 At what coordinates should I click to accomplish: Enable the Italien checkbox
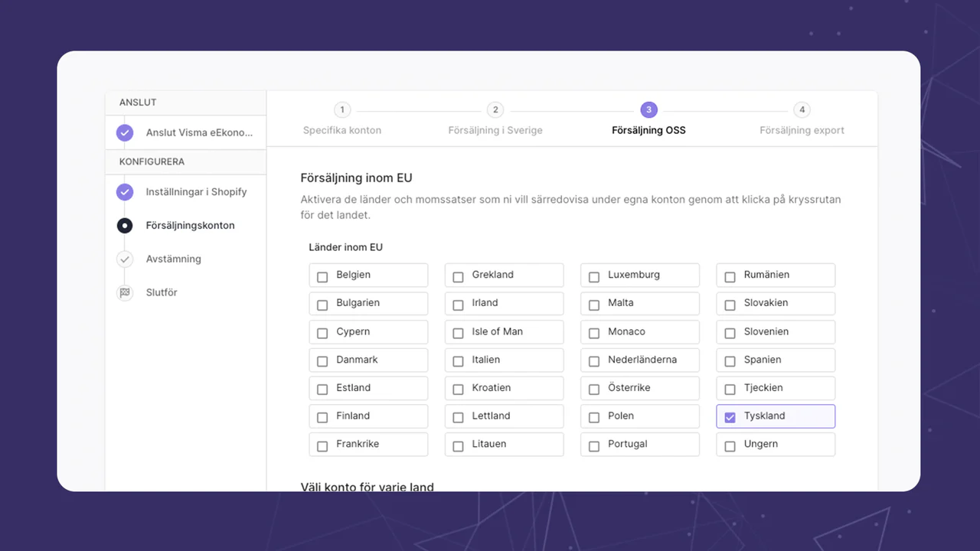pos(458,361)
